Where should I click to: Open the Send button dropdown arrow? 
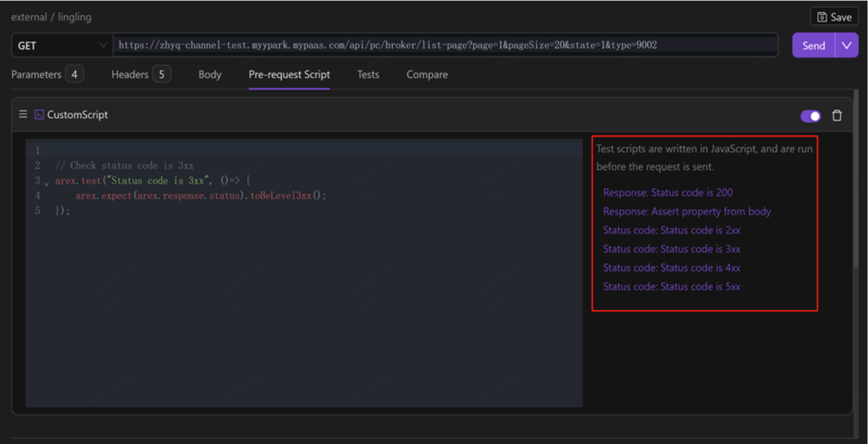[x=847, y=46]
